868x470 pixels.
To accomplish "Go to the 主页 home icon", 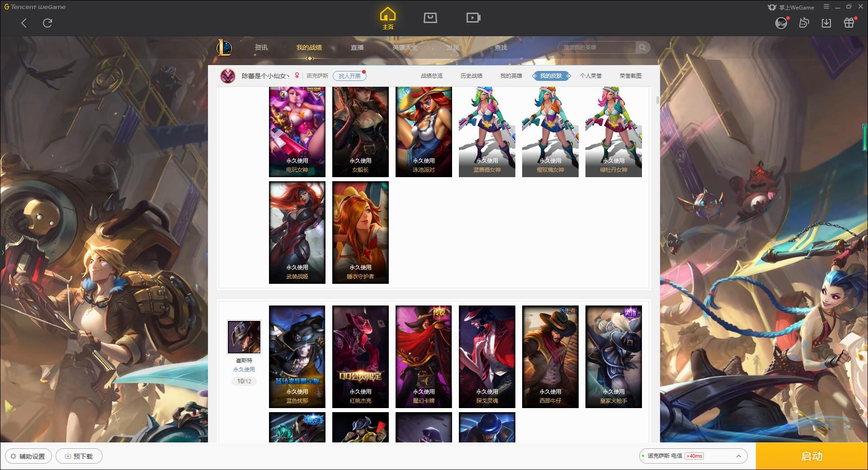I will (387, 19).
